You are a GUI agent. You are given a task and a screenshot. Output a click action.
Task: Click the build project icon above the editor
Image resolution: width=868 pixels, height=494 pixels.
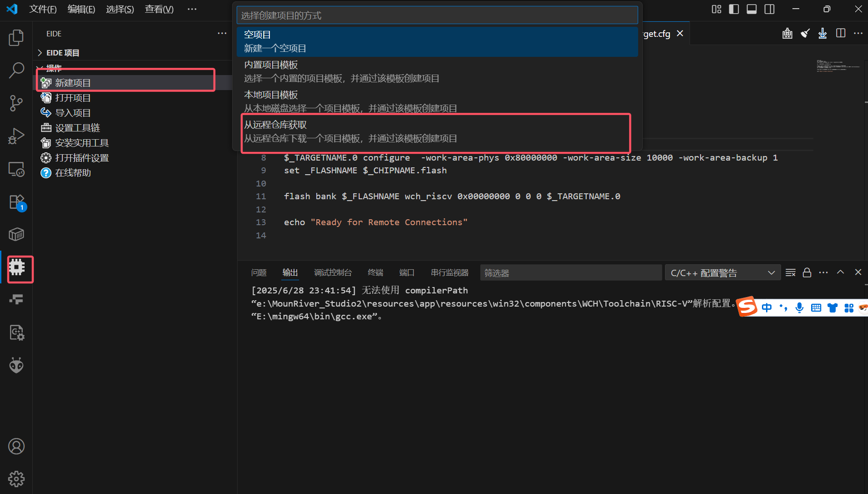787,33
